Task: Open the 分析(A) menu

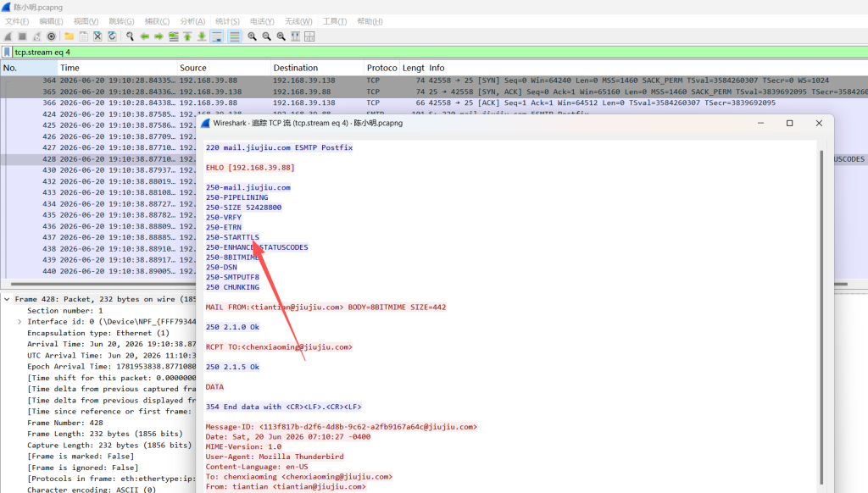Action: click(192, 21)
